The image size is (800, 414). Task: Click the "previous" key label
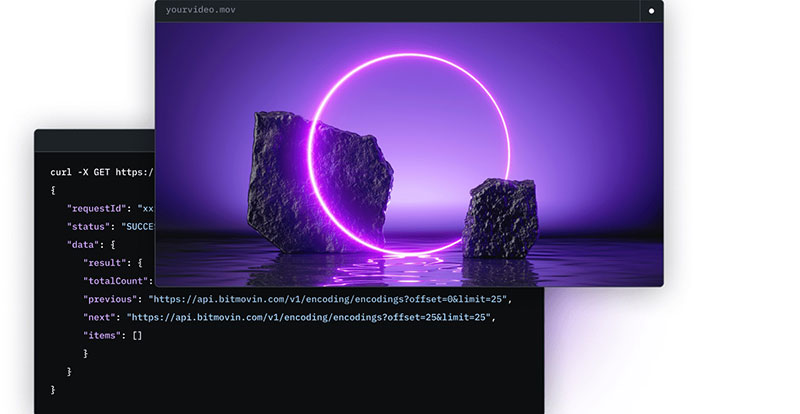pos(111,299)
